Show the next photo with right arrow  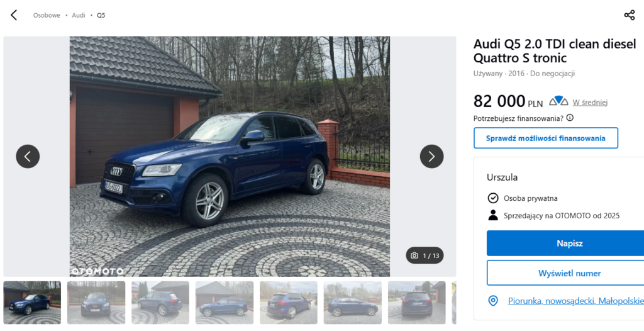click(x=431, y=156)
